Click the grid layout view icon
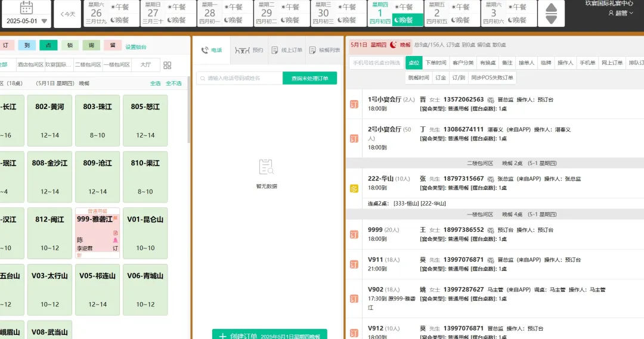 tap(168, 65)
